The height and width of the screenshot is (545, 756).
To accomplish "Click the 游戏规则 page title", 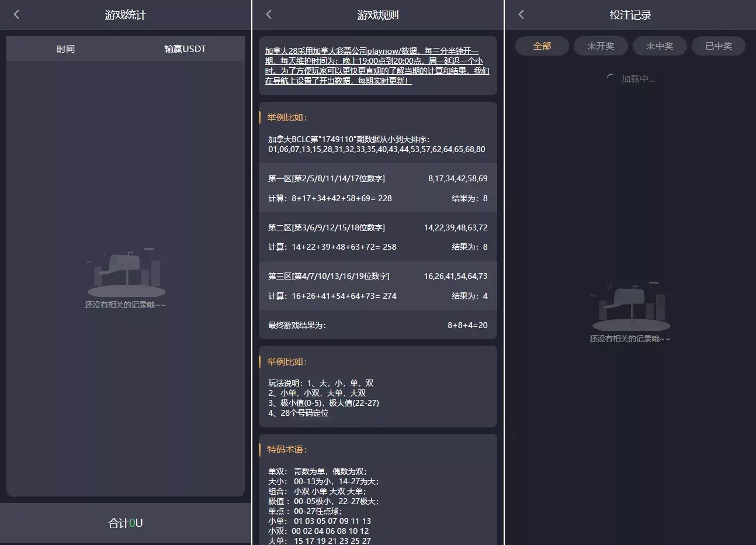I will pyautogui.click(x=377, y=15).
